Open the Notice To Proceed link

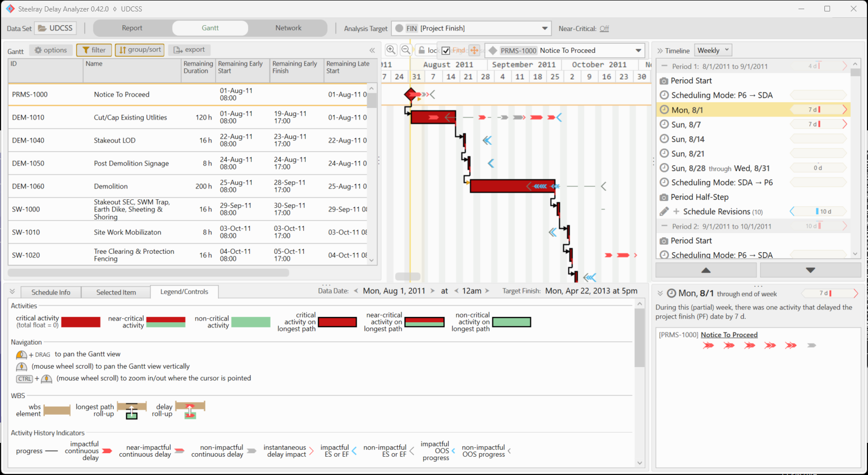(x=729, y=335)
